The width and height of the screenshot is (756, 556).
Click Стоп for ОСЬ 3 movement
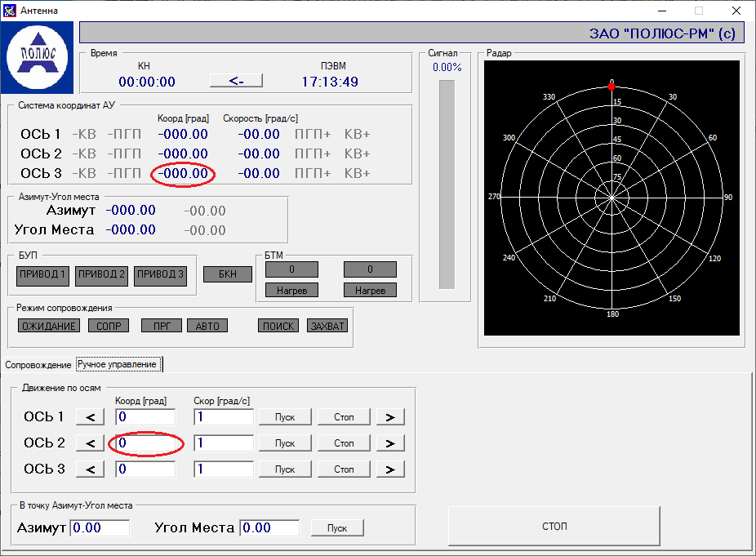(x=344, y=469)
